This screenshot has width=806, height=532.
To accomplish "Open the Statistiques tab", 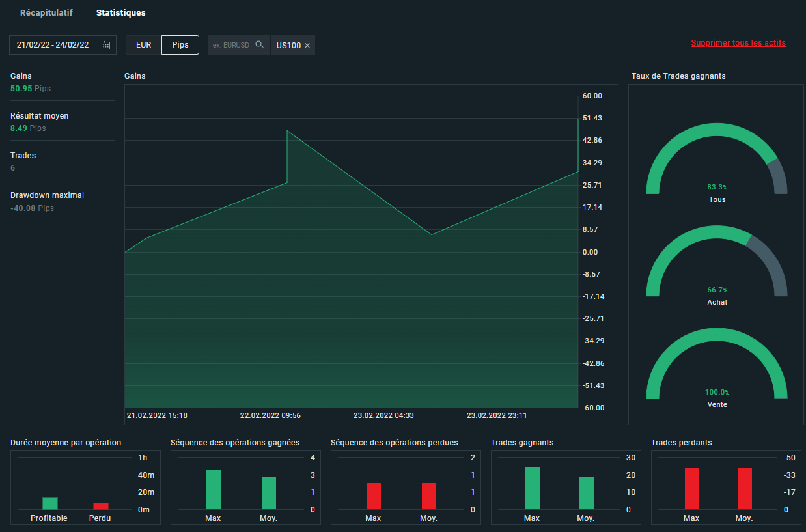I will point(120,12).
